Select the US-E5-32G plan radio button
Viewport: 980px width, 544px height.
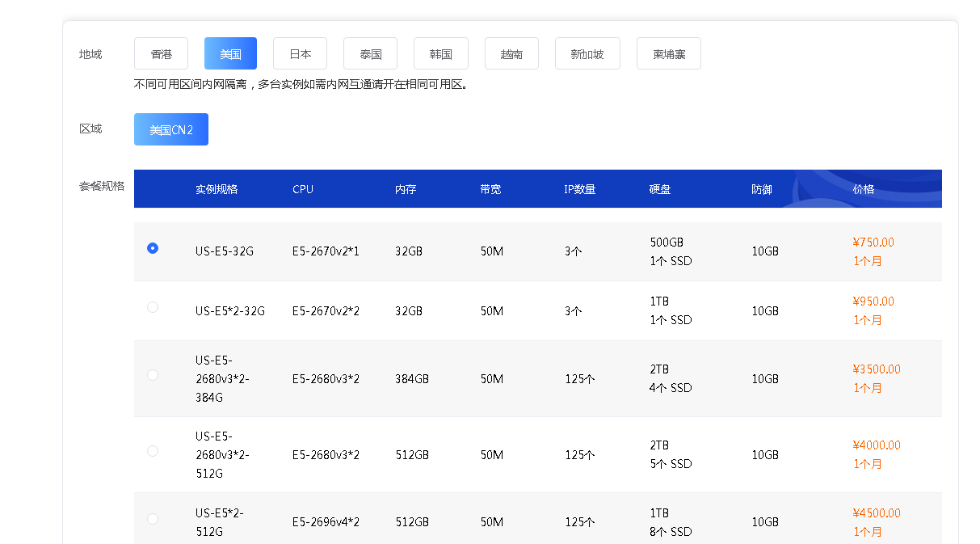tap(153, 249)
